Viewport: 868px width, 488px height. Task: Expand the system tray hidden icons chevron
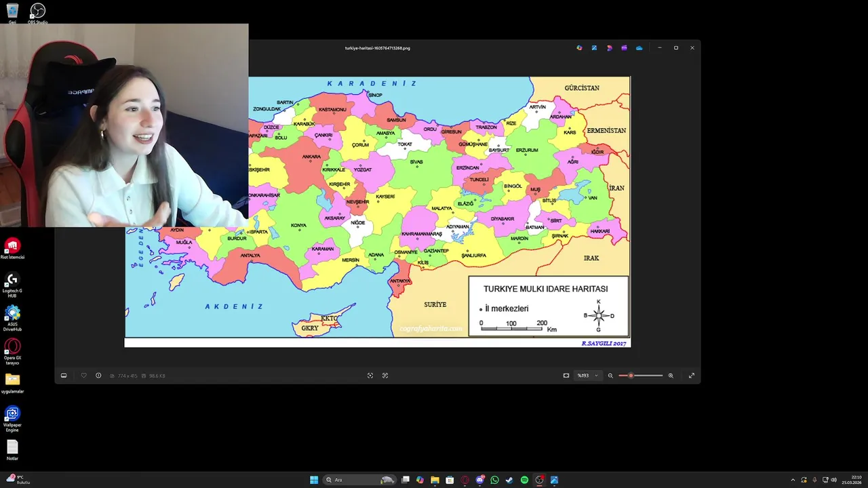tap(793, 480)
